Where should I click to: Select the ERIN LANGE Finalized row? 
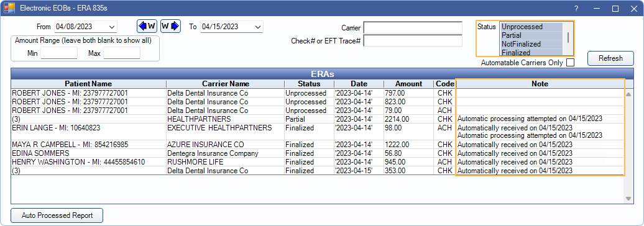317,132
